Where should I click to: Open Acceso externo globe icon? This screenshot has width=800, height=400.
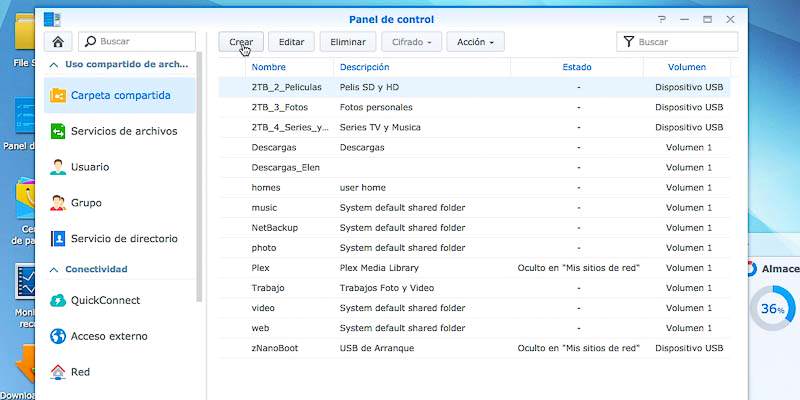click(58, 336)
